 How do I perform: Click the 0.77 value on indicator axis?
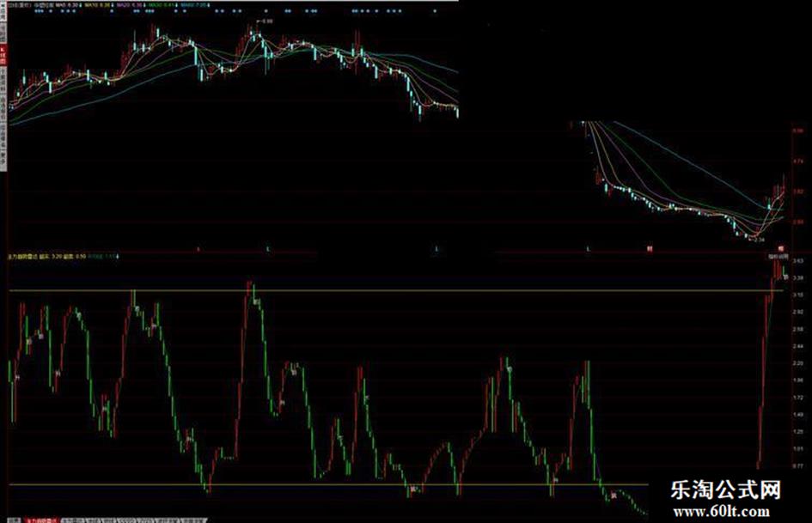pos(798,466)
